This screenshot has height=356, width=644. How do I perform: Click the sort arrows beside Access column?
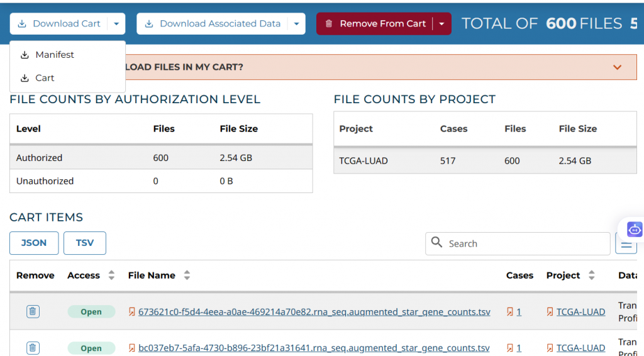coord(111,275)
